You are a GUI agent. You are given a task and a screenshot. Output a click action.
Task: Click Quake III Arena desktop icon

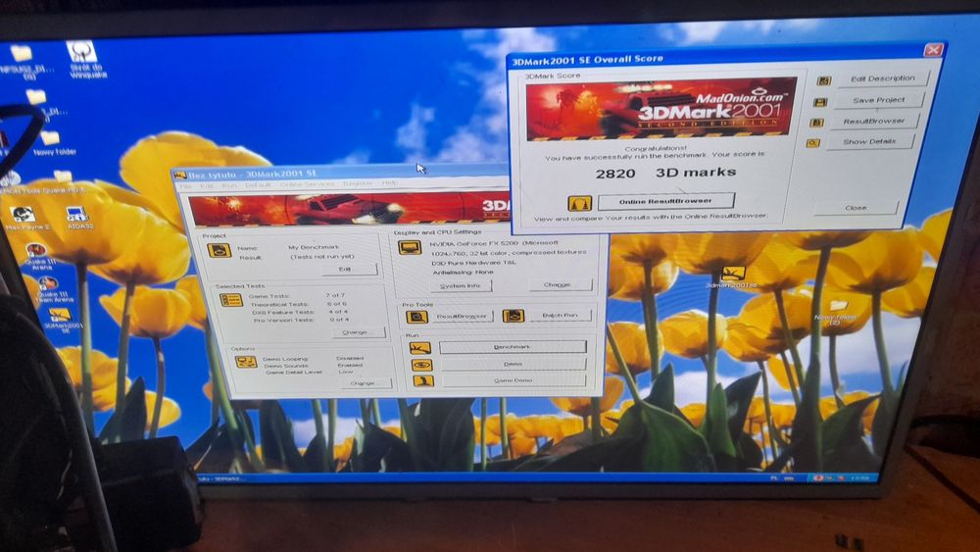tap(39, 257)
